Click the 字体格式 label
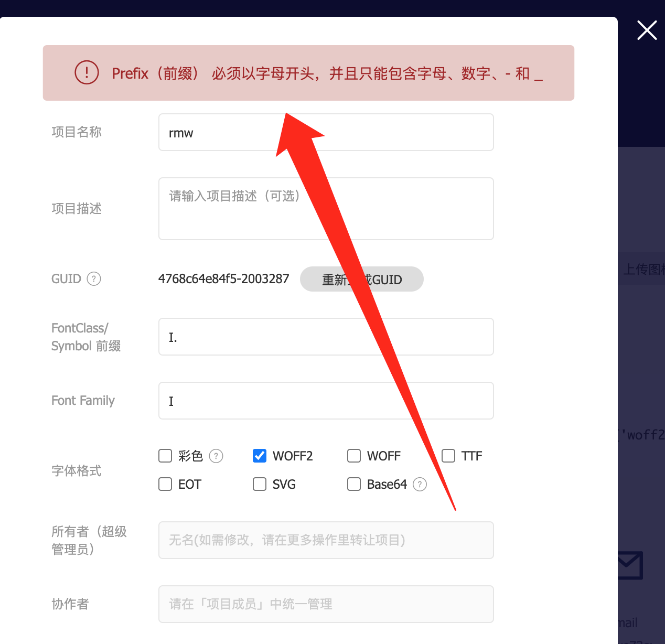The image size is (665, 644). pos(77,470)
